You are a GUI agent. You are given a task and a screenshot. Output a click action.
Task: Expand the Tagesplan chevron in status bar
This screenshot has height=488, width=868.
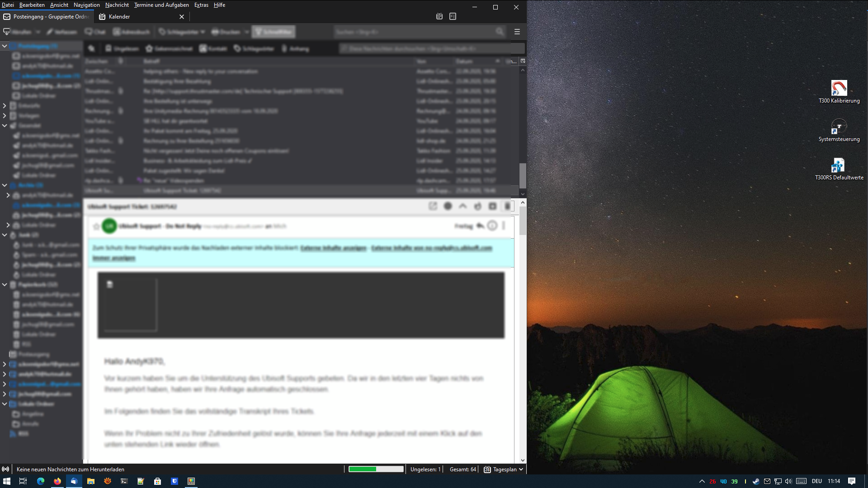coord(521,469)
